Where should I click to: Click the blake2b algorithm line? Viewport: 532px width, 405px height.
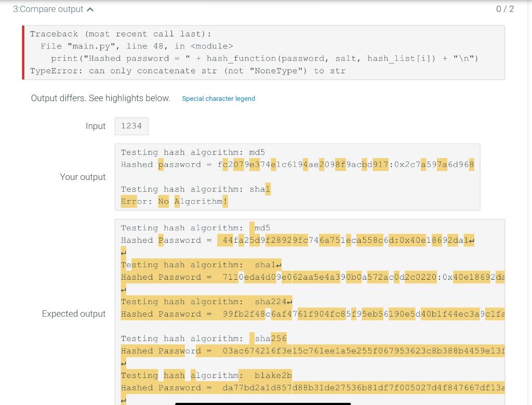206,375
